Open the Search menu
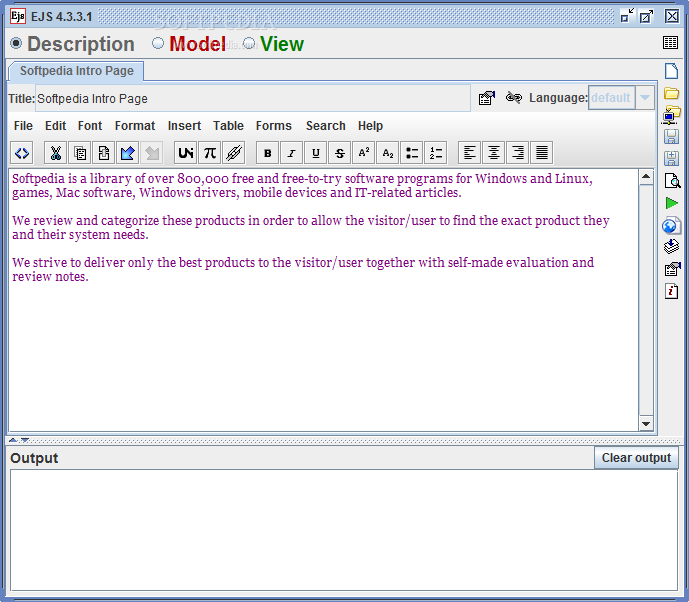 326,126
